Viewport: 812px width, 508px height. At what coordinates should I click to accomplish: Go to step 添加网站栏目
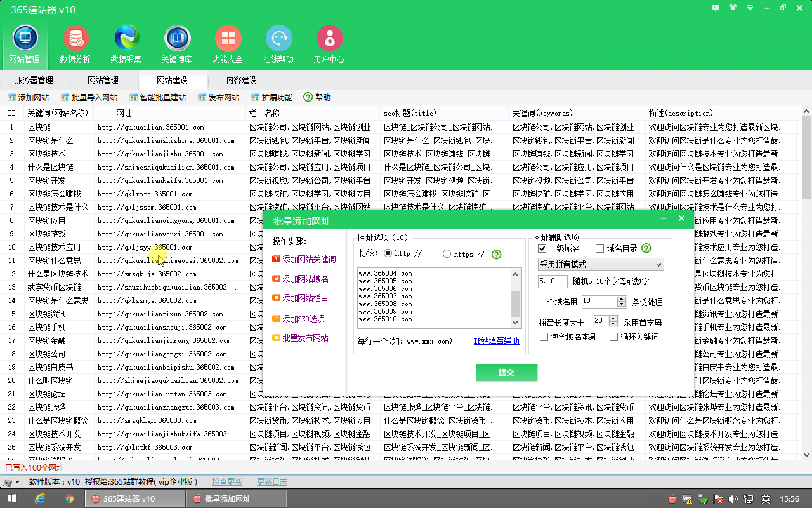tap(301, 298)
